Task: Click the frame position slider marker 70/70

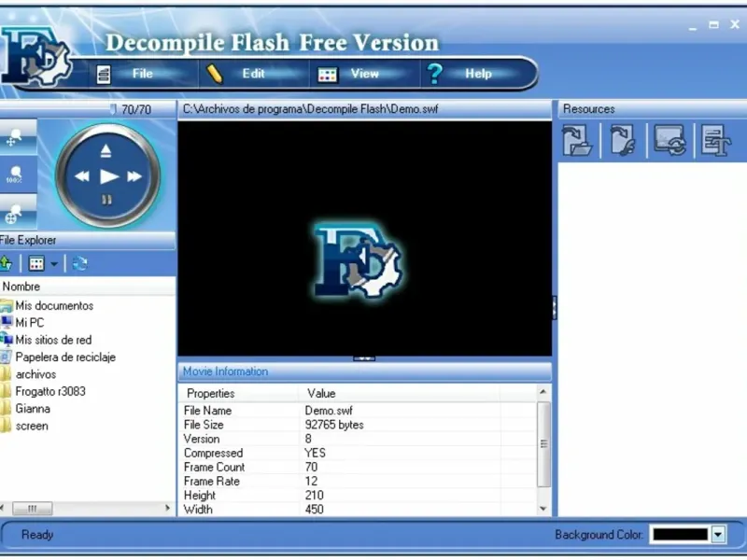Action: pyautogui.click(x=113, y=109)
